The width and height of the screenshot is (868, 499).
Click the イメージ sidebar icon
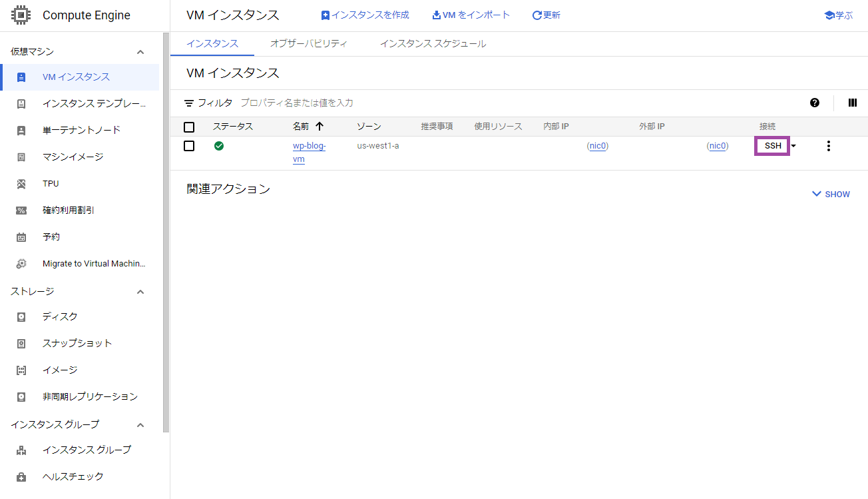(21, 370)
